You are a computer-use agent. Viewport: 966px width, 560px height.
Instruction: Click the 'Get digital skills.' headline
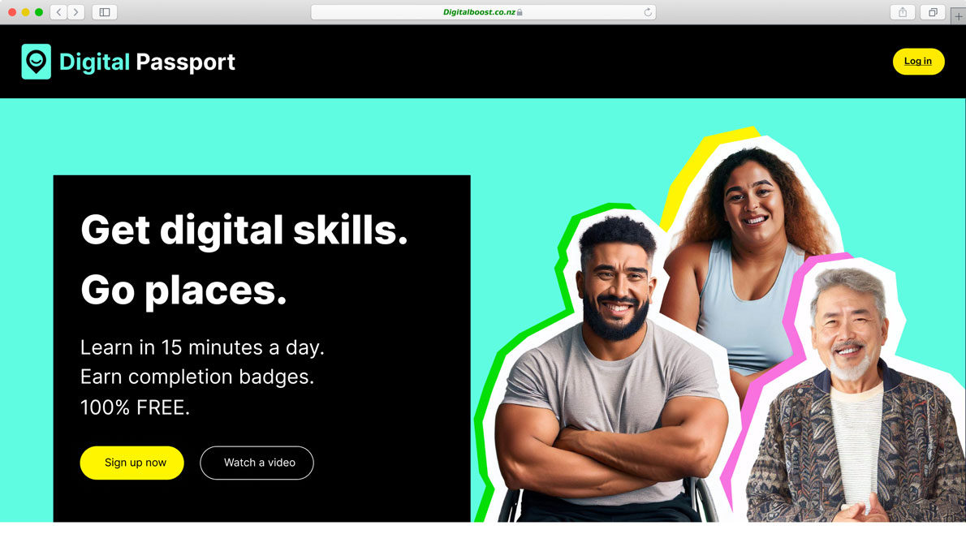(244, 230)
